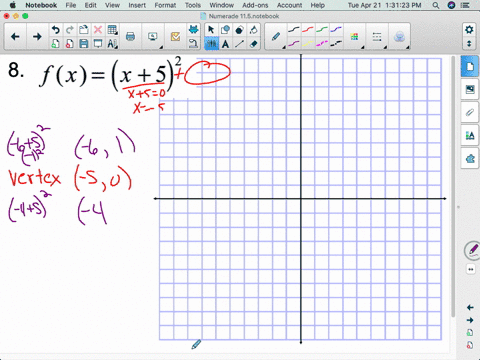480x360 pixels.
Task: Click the sidebar delete page icon
Action: pos(470,345)
